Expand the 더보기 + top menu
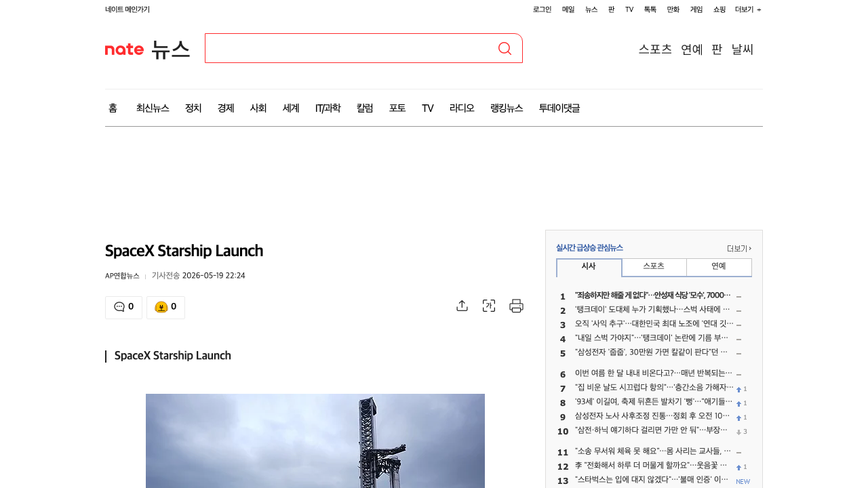The image size is (868, 488). [748, 9]
